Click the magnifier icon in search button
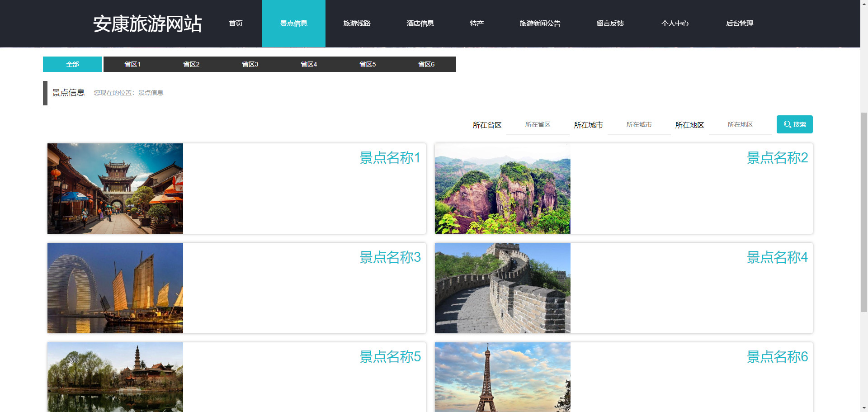868x412 pixels. coord(787,124)
